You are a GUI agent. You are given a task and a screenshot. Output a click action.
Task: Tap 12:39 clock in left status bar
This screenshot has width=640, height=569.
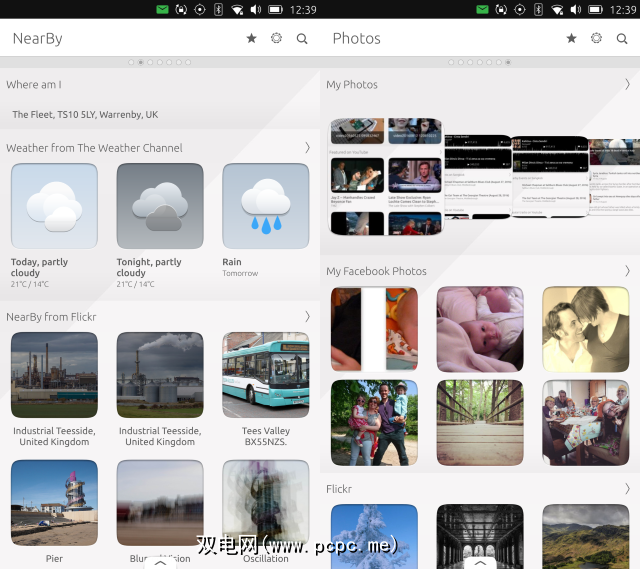[x=303, y=10]
